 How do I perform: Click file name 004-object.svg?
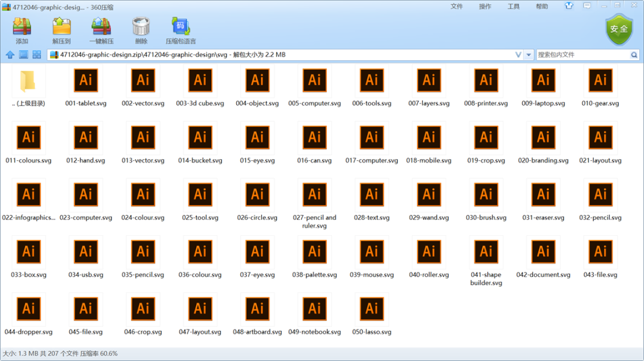[x=258, y=104]
